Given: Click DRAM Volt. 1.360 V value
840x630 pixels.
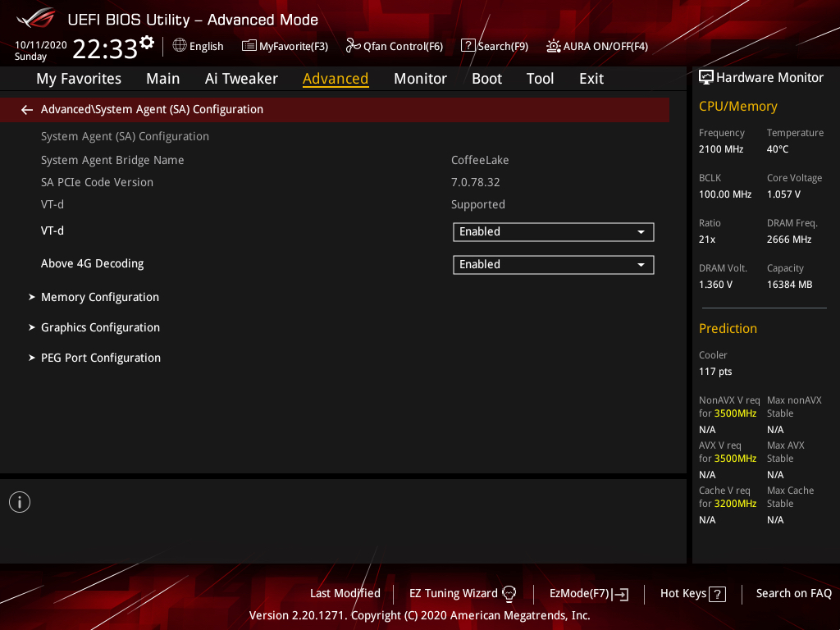Looking at the screenshot, I should (715, 285).
